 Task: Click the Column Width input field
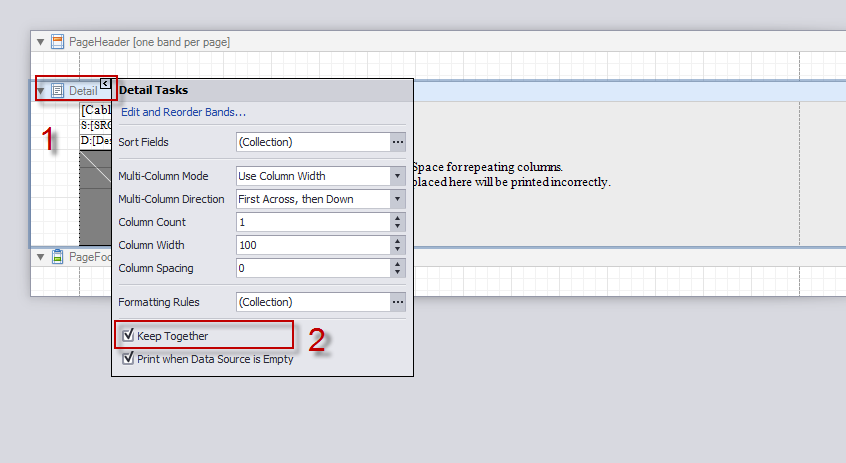[x=313, y=245]
